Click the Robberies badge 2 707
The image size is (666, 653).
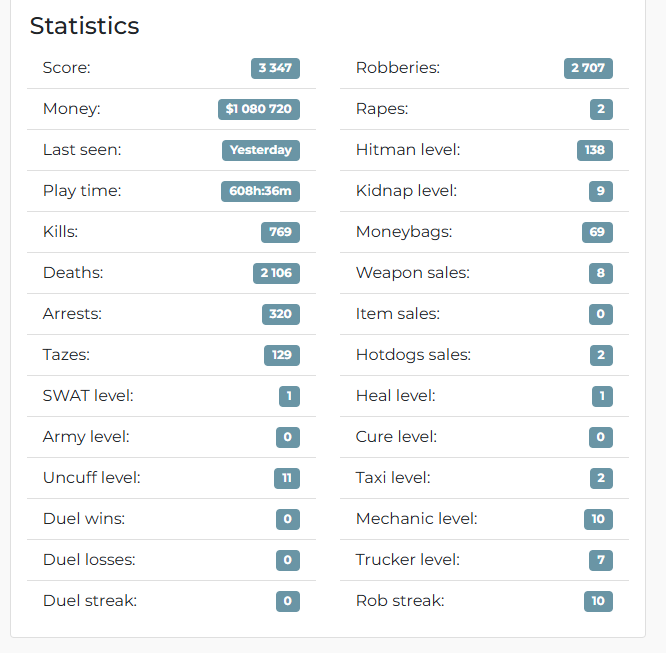pos(588,68)
